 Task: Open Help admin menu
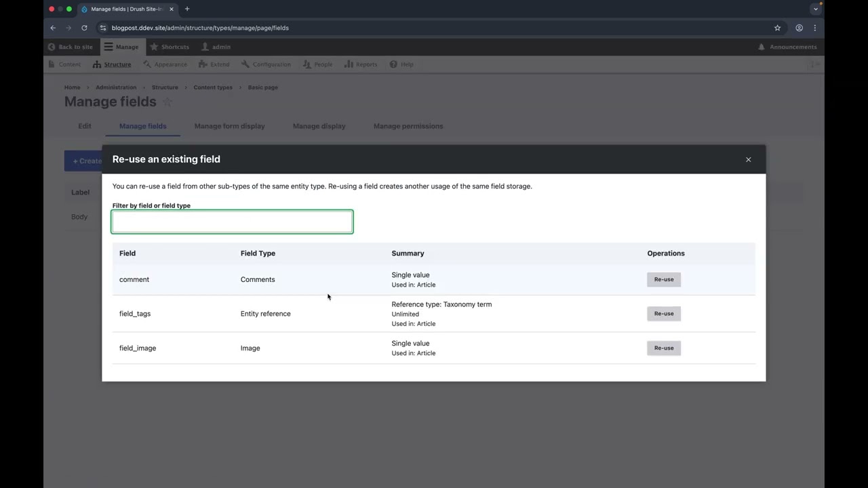coord(401,64)
